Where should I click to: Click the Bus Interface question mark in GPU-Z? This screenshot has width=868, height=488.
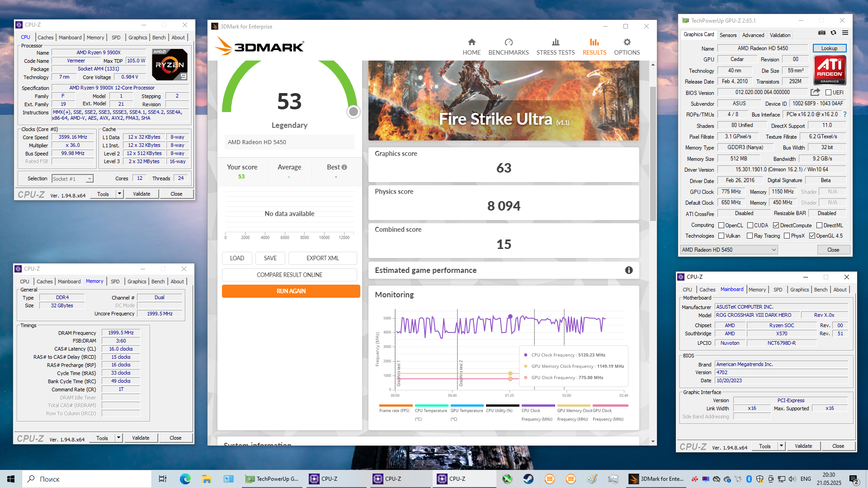844,114
